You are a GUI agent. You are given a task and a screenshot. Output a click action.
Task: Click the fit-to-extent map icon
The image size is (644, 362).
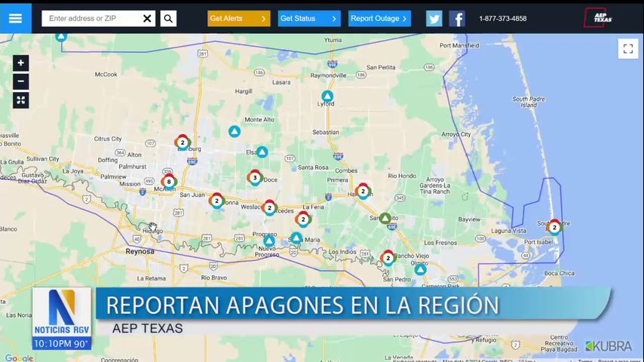pos(21,100)
